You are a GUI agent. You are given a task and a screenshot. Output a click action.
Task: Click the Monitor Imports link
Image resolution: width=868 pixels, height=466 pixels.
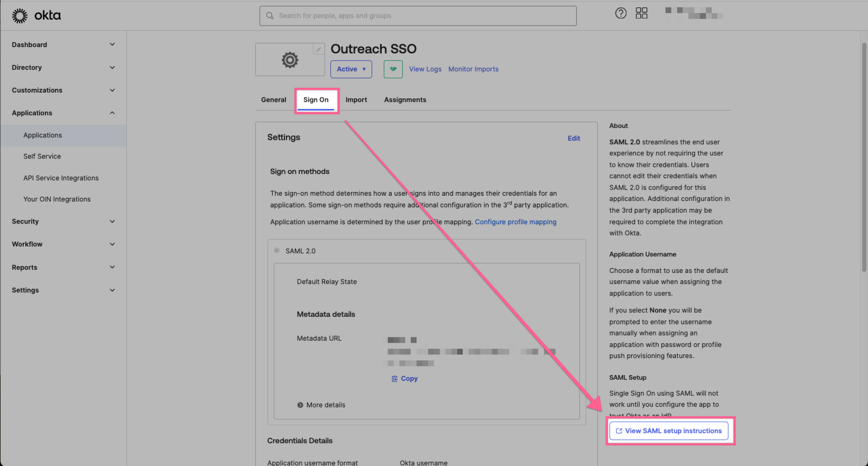[473, 69]
